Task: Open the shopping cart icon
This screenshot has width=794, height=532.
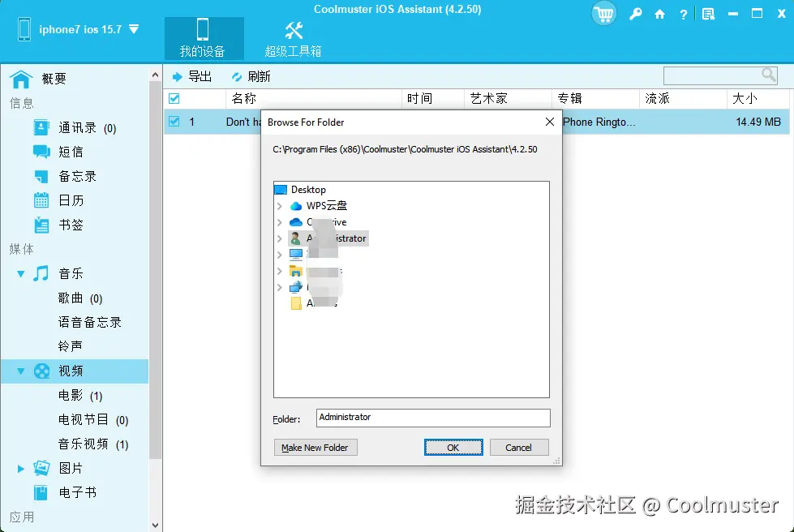Action: (603, 13)
